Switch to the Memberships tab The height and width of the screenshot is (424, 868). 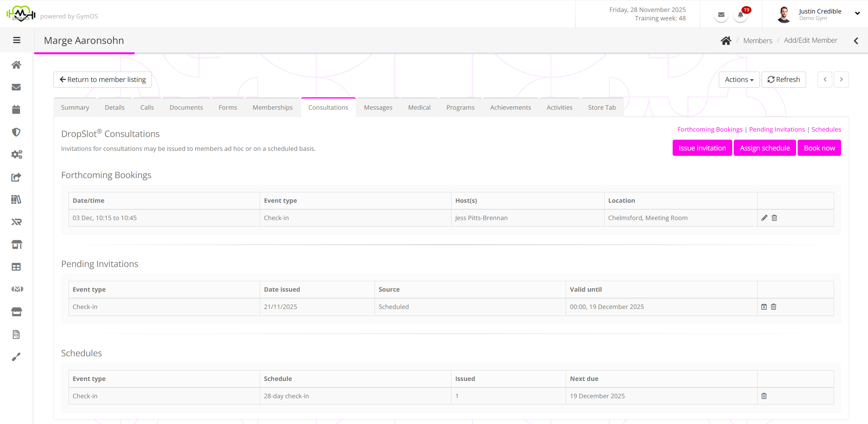[x=272, y=107]
